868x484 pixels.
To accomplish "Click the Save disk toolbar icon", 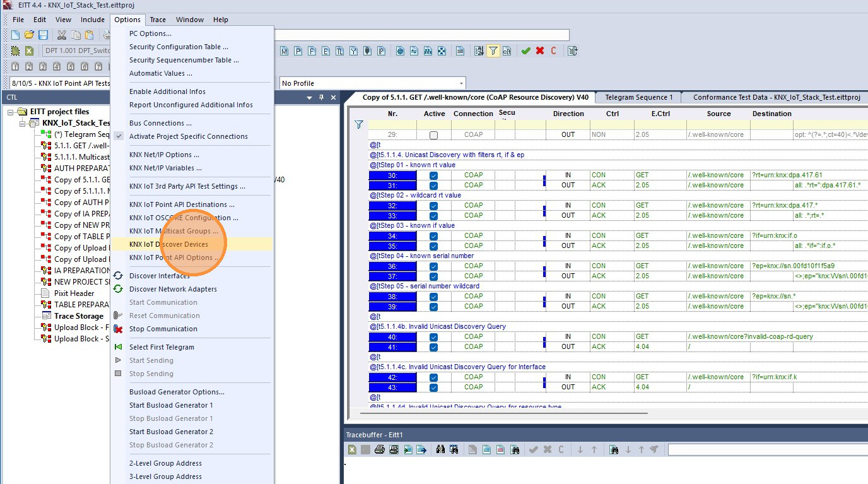I will pos(43,35).
